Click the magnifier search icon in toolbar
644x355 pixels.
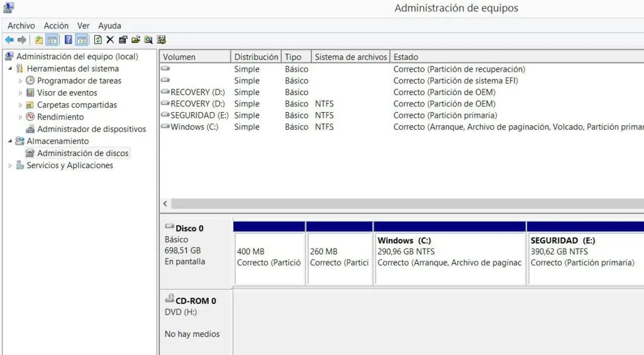click(x=148, y=40)
